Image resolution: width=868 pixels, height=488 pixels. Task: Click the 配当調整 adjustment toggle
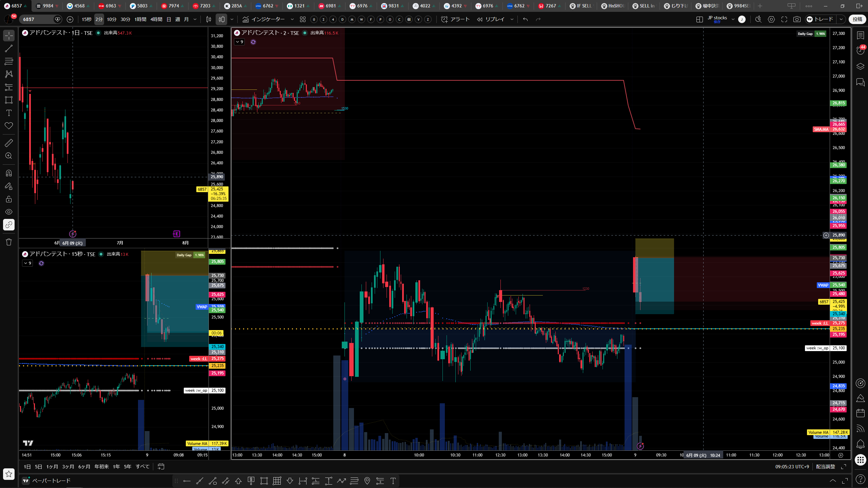click(x=825, y=467)
